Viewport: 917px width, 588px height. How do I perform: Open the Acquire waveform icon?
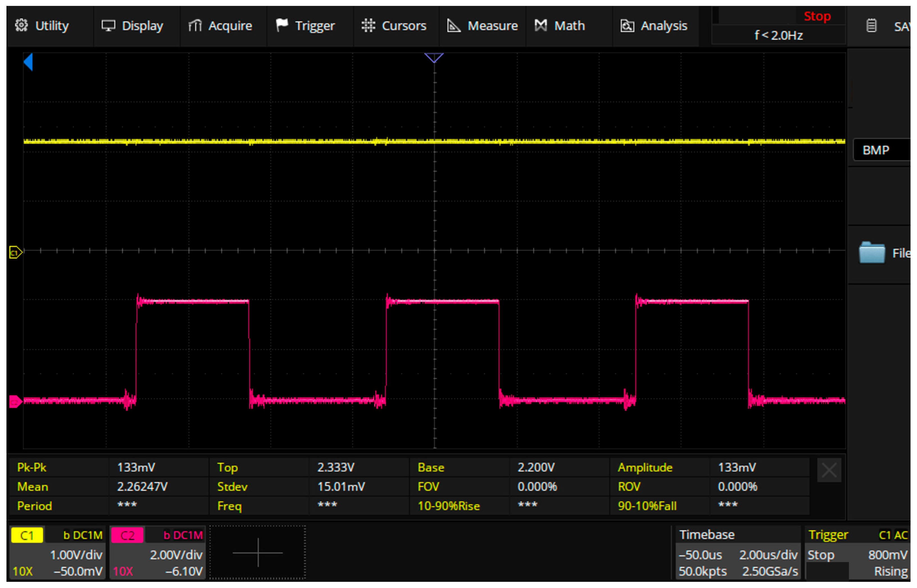[x=195, y=26]
